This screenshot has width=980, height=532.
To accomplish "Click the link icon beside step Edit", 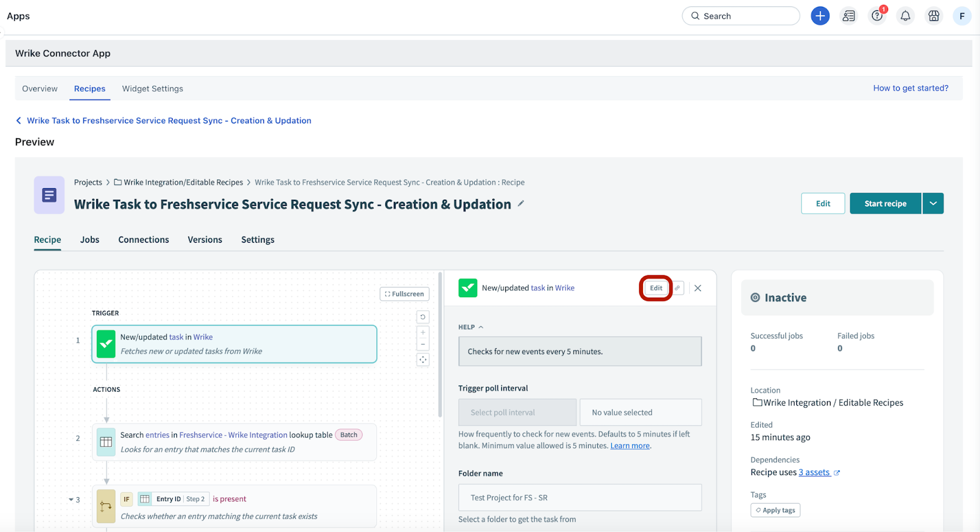I will 677,288.
